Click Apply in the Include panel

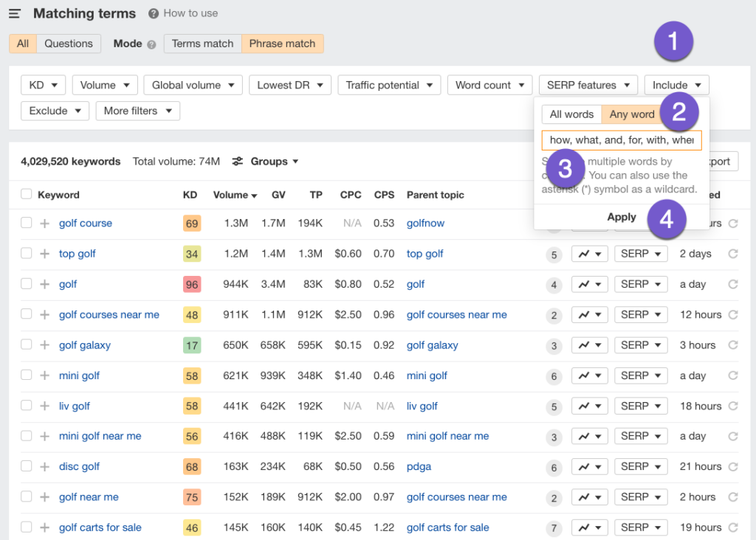(622, 217)
